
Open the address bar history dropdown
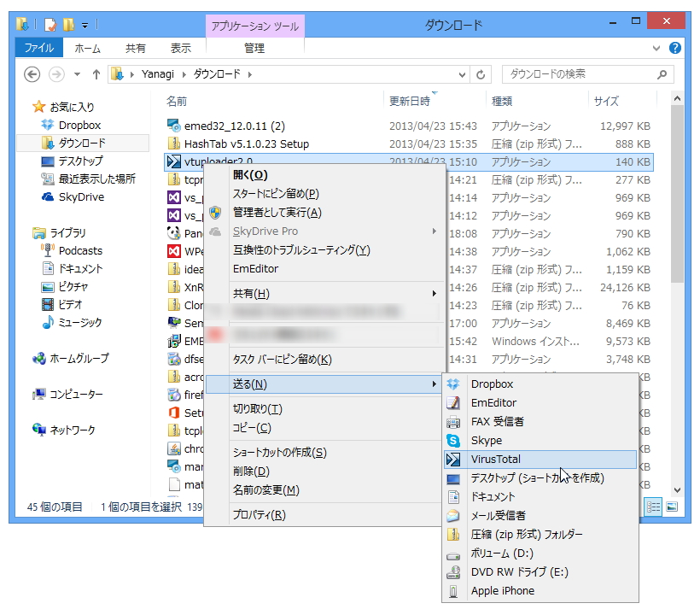461,74
